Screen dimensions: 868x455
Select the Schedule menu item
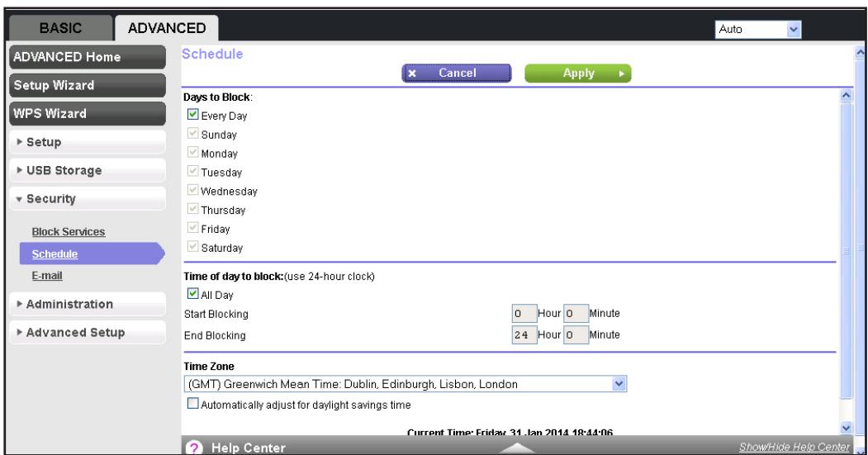tap(92, 254)
